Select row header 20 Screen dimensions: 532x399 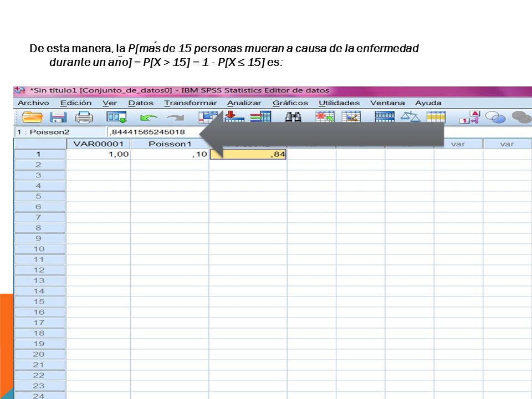[40, 354]
